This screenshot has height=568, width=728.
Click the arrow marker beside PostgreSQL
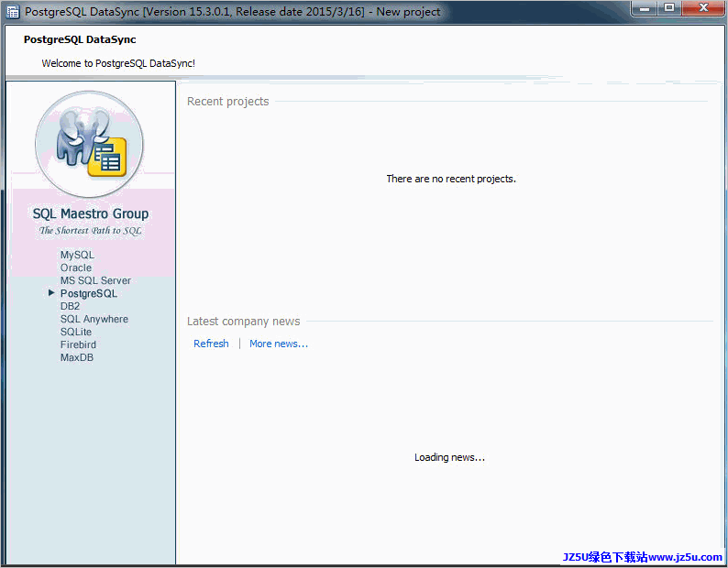51,293
